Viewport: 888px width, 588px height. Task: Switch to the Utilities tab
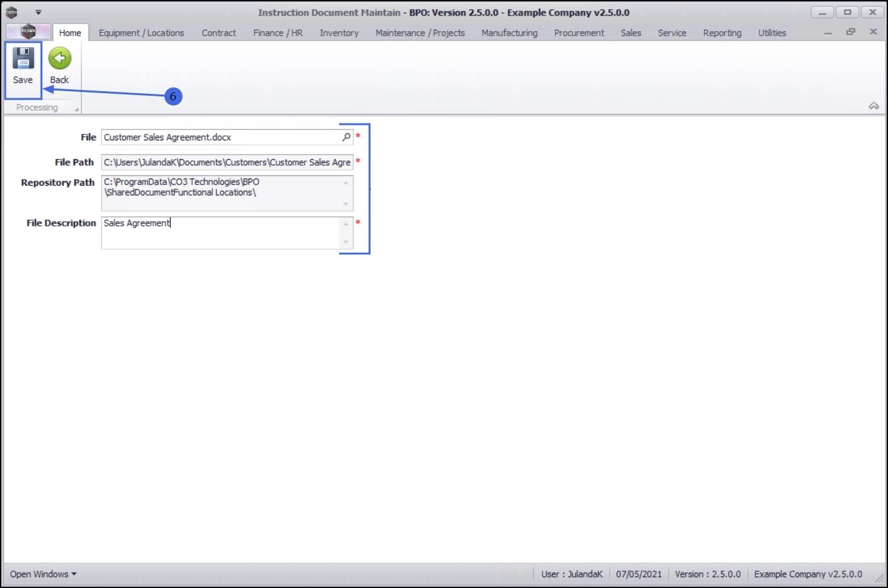click(772, 32)
